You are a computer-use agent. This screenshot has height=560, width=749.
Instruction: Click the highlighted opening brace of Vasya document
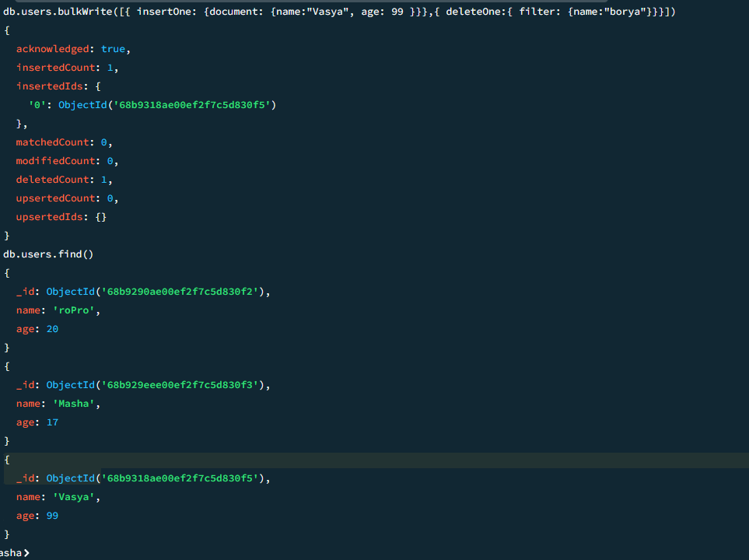[7, 460]
